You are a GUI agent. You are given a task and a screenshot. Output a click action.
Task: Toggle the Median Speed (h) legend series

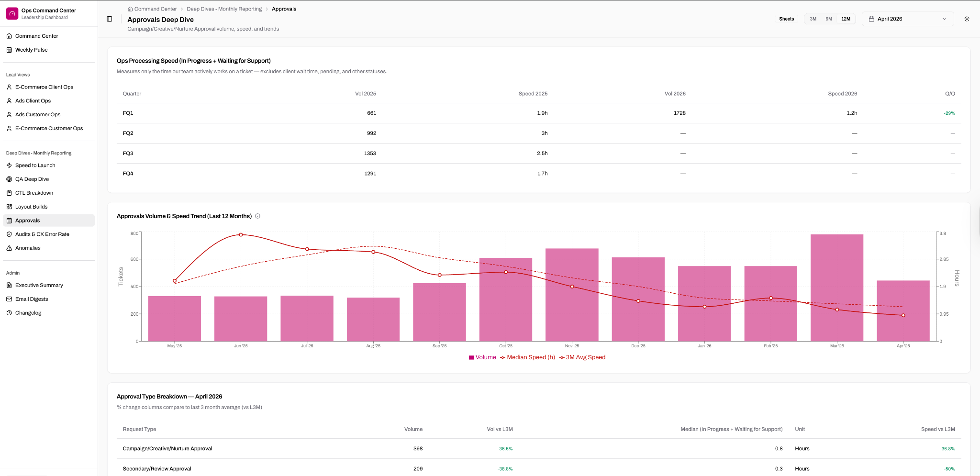pyautogui.click(x=527, y=357)
